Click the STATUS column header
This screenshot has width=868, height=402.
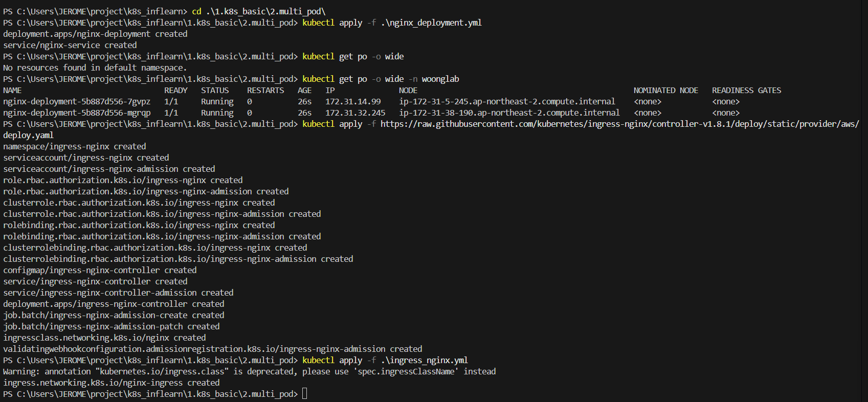tap(215, 91)
